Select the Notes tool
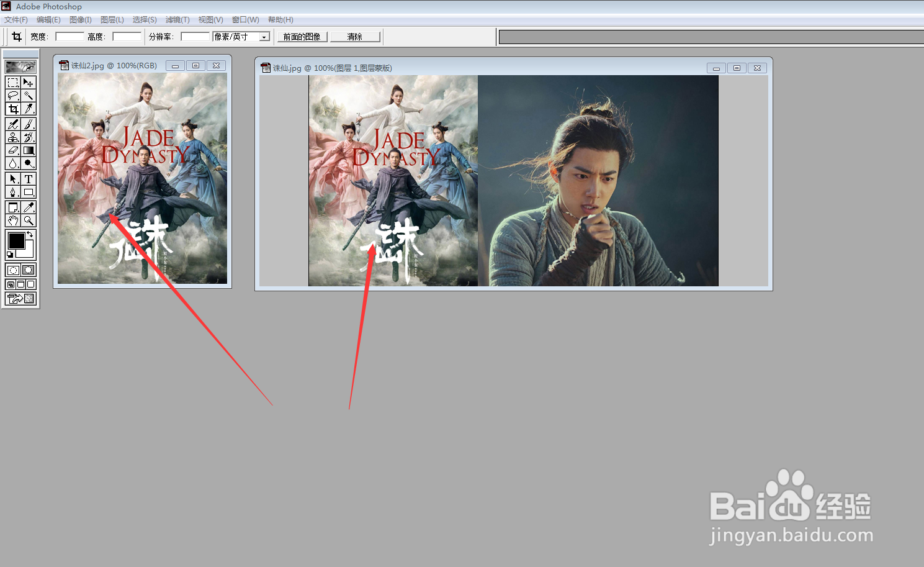Image resolution: width=924 pixels, height=567 pixels. coord(13,207)
